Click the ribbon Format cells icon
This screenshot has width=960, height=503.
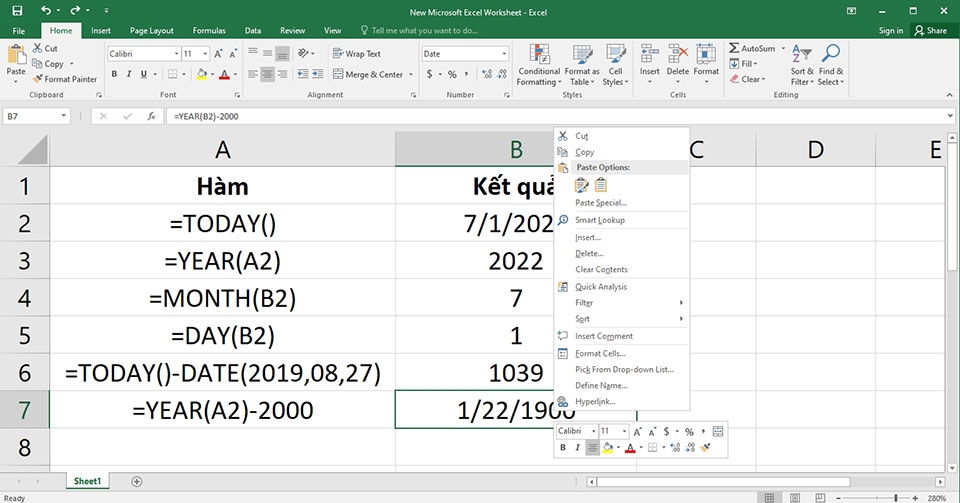point(706,54)
